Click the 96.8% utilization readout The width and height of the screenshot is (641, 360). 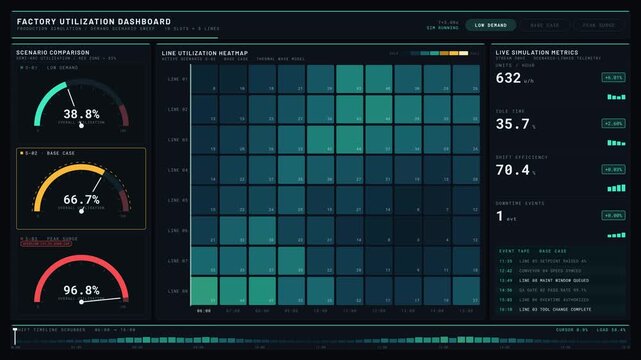pyautogui.click(x=81, y=290)
